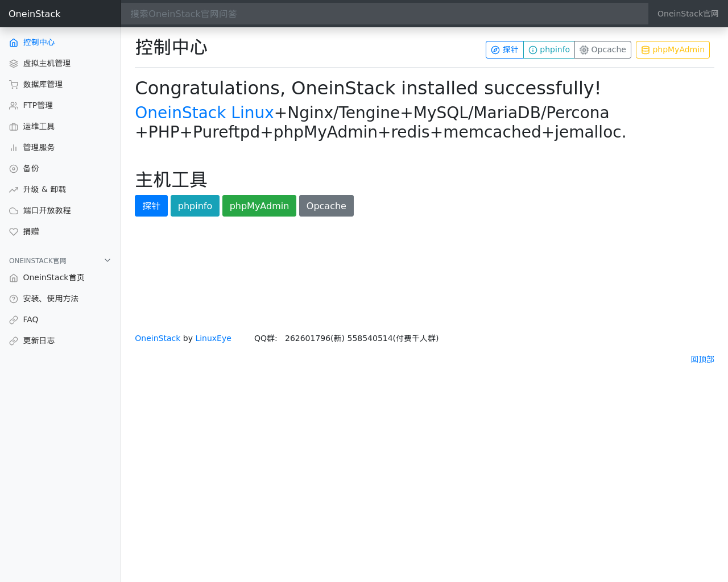Open 端口开放教程 in the sidebar
The image size is (728, 582).
point(60,210)
